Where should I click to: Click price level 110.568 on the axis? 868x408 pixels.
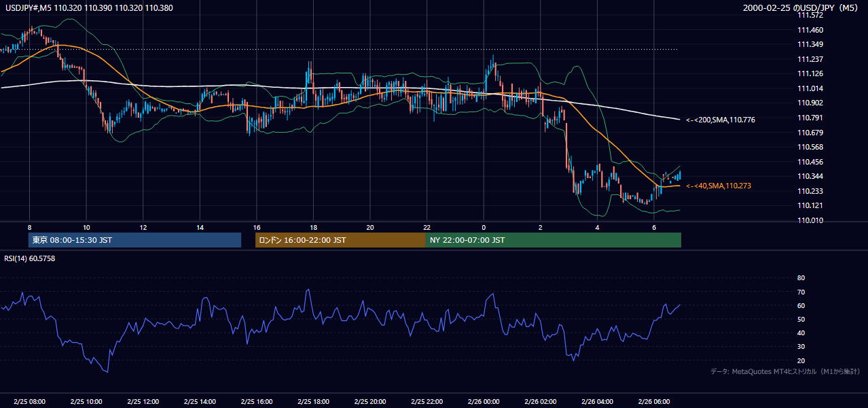[810, 147]
